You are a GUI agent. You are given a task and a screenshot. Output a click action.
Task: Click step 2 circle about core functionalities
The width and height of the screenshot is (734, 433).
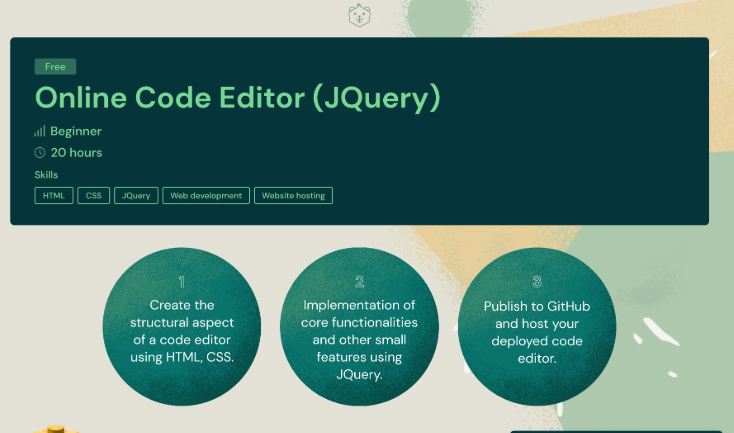click(x=360, y=326)
